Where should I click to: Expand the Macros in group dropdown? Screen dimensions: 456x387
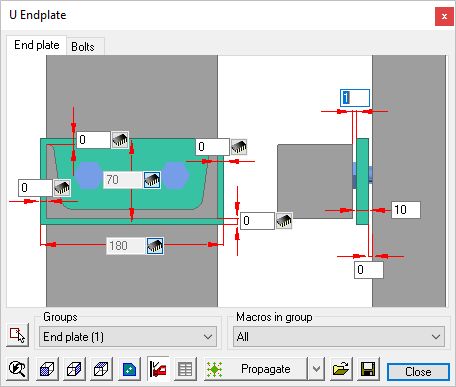click(339, 337)
